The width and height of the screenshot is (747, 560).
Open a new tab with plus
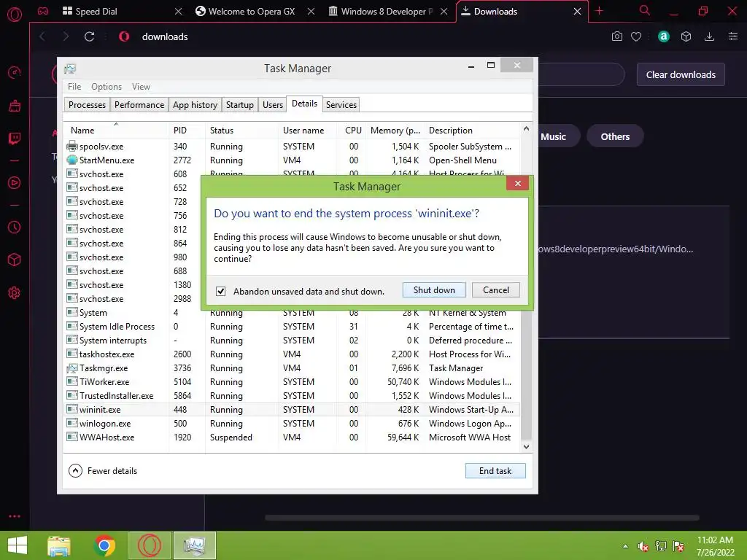click(600, 11)
